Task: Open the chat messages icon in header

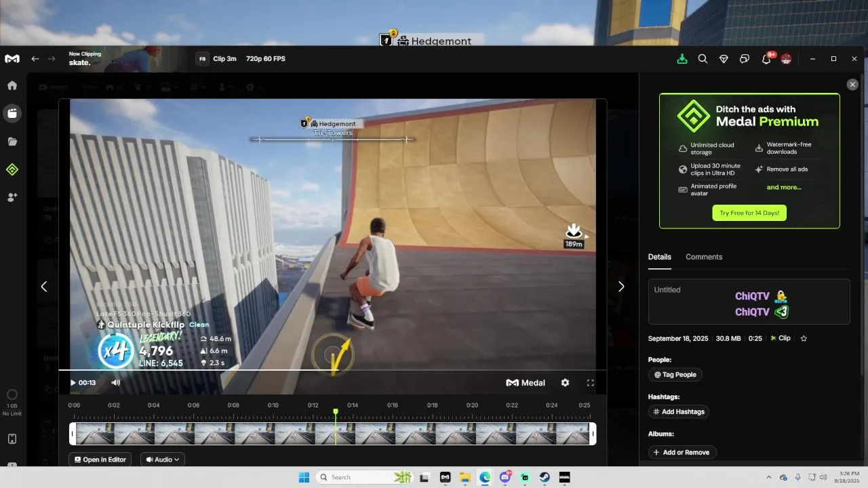Action: click(745, 59)
